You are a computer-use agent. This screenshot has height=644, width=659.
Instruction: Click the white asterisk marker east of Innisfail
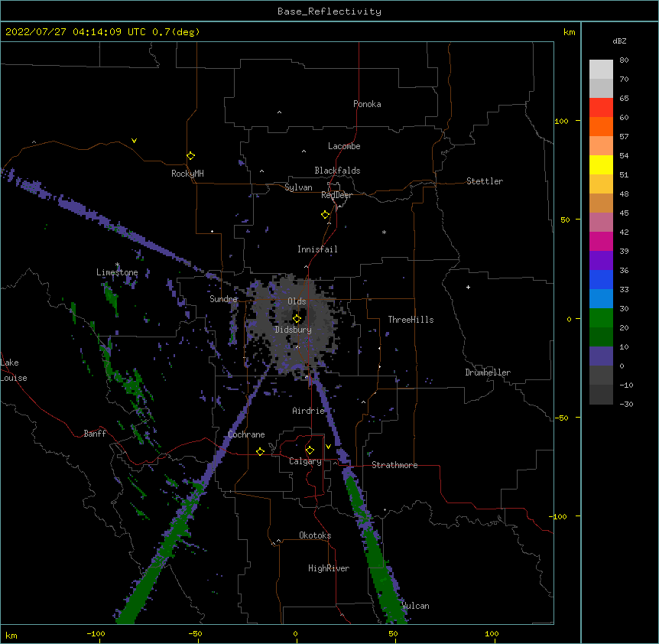384,232
